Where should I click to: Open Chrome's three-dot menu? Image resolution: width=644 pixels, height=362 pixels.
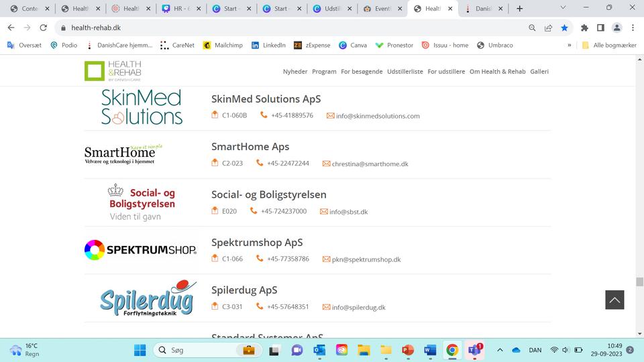(633, 27)
